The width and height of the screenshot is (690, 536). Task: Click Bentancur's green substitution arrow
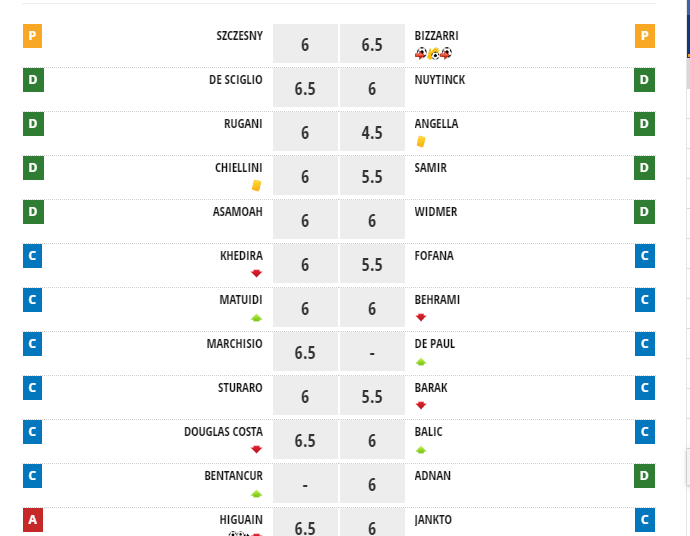point(256,493)
